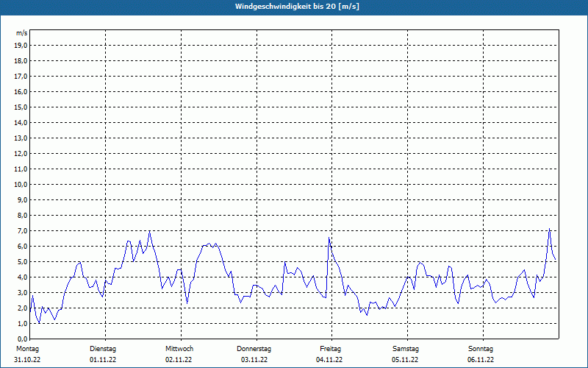Select the 16,0 axis value
Screen dimensions: 588x368
pyautogui.click(x=21, y=91)
